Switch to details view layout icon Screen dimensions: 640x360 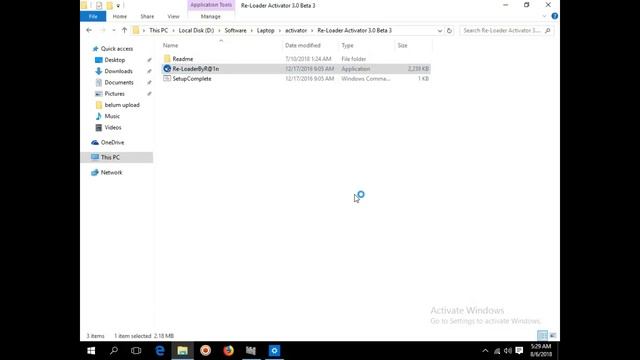tap(542, 336)
